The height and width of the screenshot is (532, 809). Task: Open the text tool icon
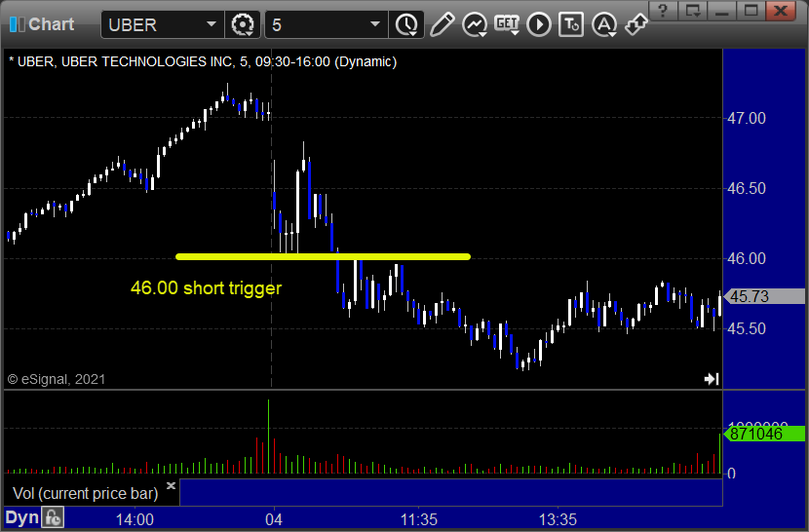571,24
